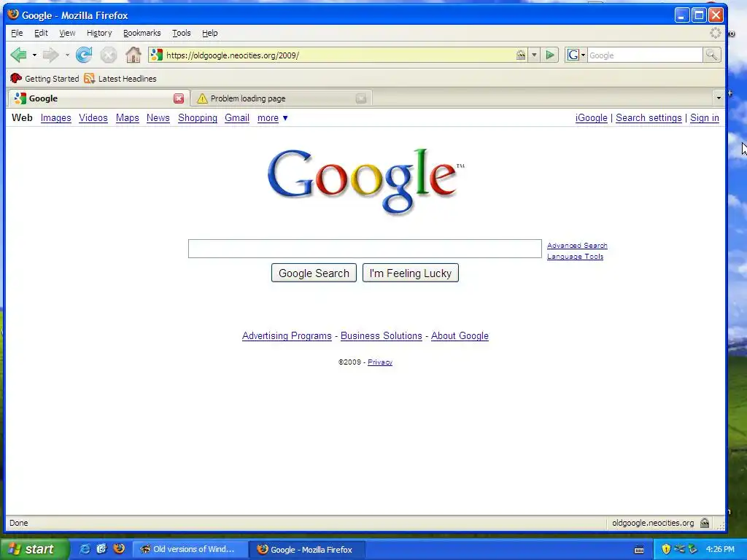Viewport: 747px width, 560px height.
Task: Open the Back history dropdown arrow
Action: point(34,55)
